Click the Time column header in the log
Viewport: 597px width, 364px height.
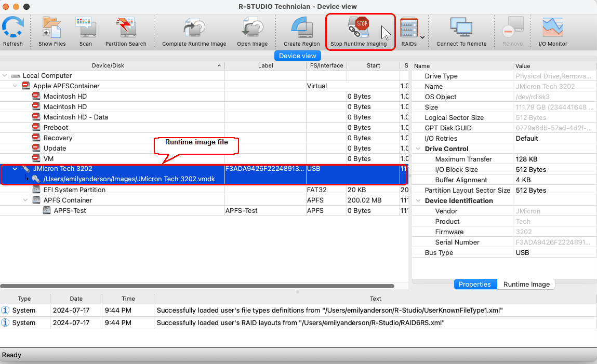(128, 299)
